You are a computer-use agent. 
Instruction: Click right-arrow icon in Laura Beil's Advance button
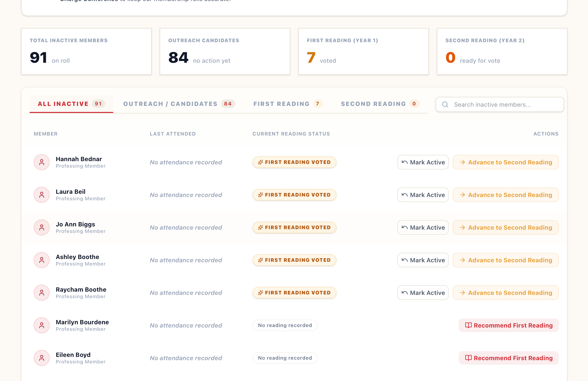462,195
